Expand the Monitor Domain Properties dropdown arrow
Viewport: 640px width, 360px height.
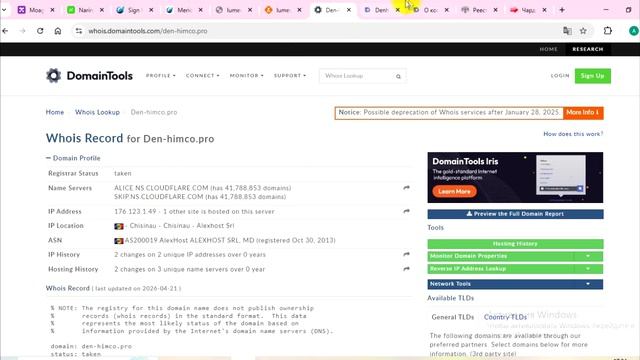(x=588, y=256)
